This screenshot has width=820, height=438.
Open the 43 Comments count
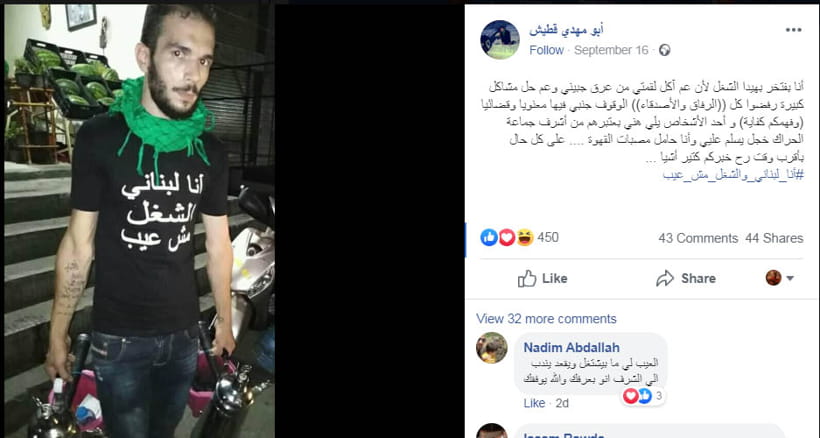pos(698,238)
